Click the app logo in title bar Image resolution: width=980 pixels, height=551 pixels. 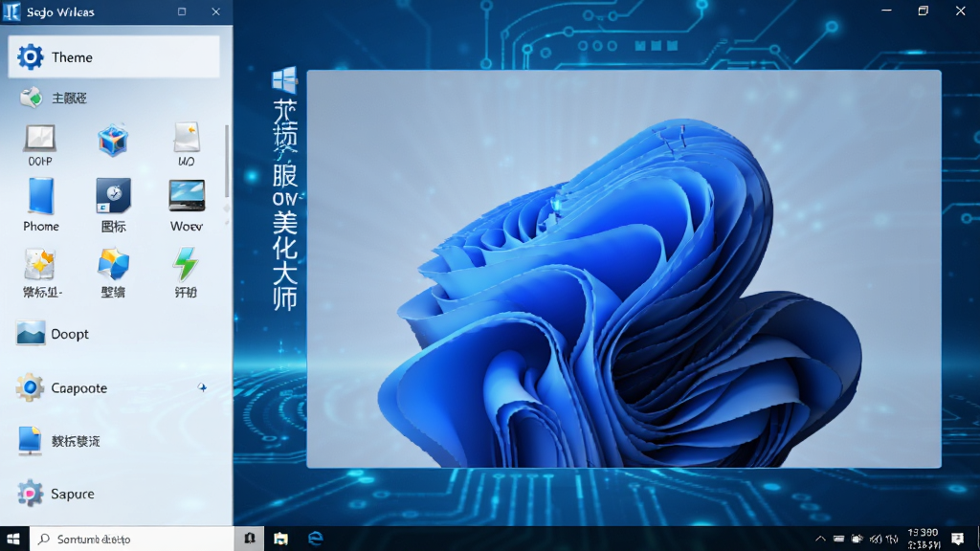pos(11,11)
